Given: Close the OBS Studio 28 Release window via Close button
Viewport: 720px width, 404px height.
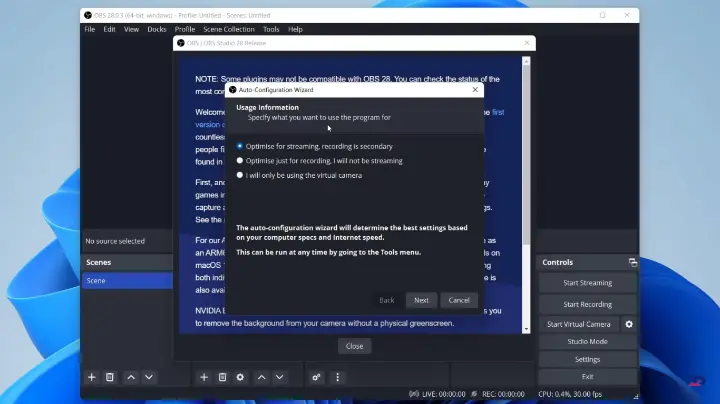Looking at the screenshot, I should coord(354,346).
